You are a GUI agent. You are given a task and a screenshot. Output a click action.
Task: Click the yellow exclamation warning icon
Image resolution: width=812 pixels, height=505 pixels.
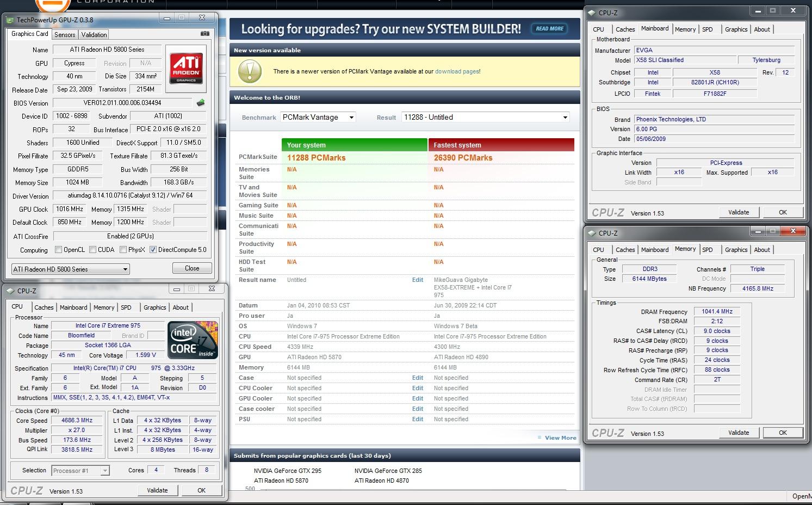tap(250, 71)
